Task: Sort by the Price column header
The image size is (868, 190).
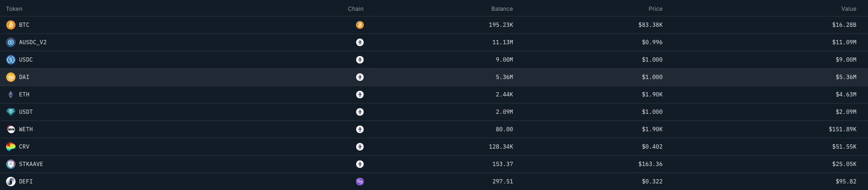Action: (x=655, y=9)
